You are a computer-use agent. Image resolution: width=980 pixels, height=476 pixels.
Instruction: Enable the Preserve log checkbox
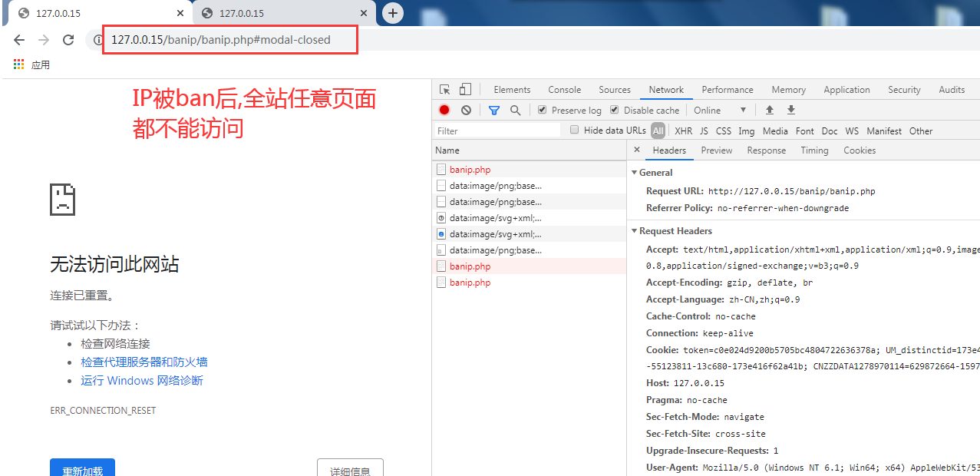point(544,110)
